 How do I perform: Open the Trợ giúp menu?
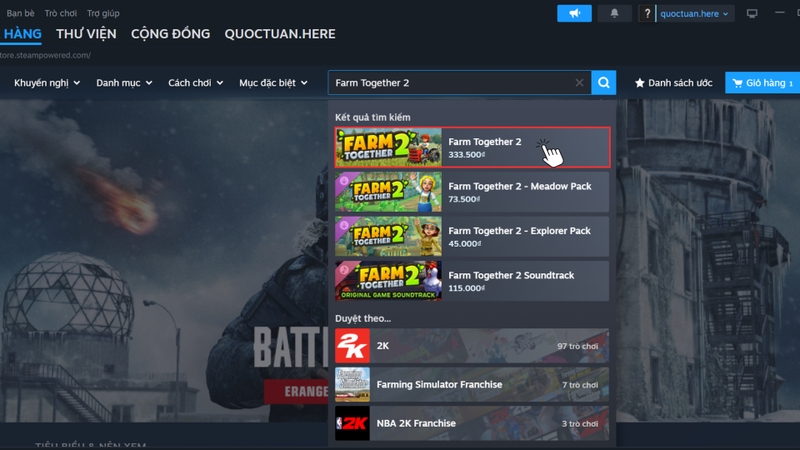(x=103, y=13)
